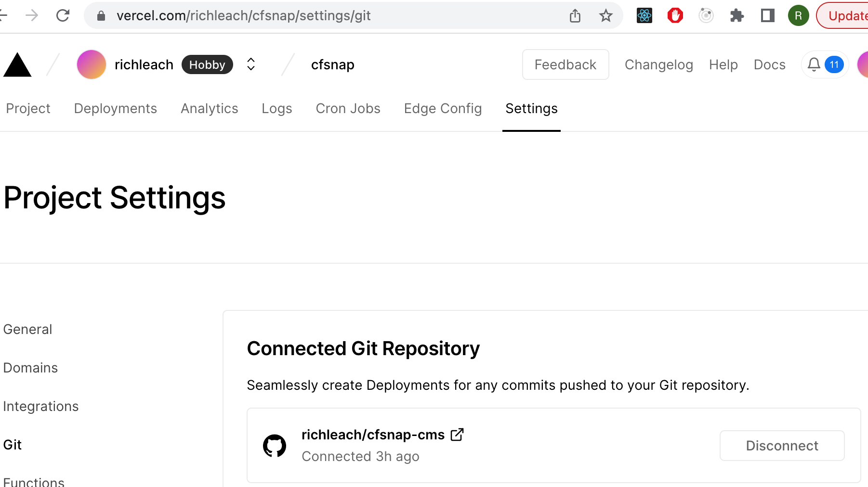Image resolution: width=868 pixels, height=487 pixels.
Task: Open the red adblock extension icon
Action: 675,16
